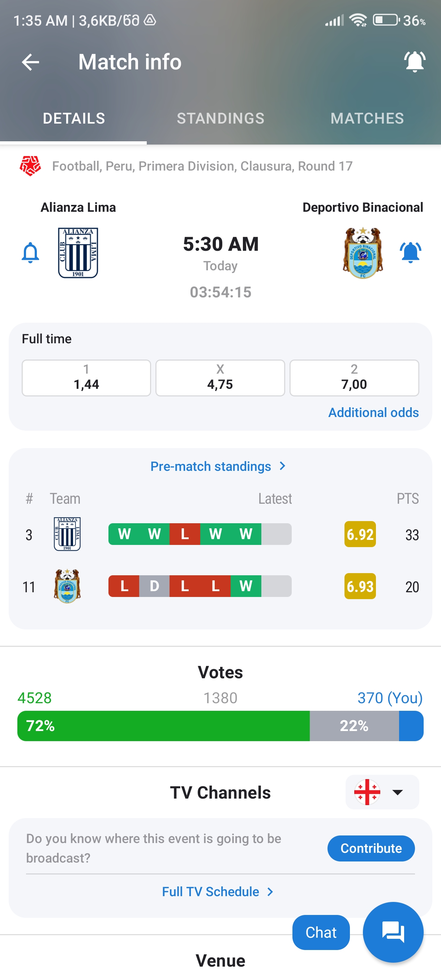
Task: Select home win odds 1,44
Action: tap(86, 378)
